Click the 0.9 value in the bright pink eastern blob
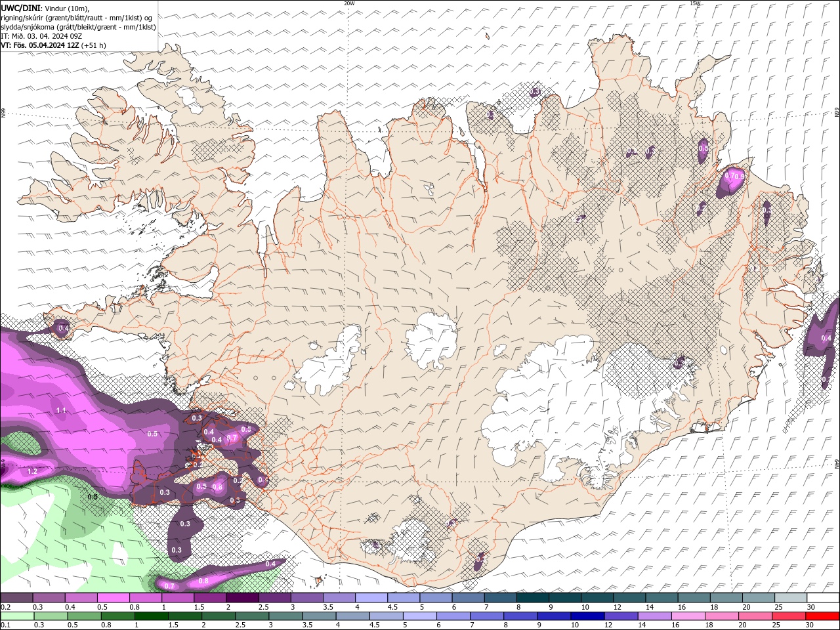The height and width of the screenshot is (630, 840). coord(739,177)
